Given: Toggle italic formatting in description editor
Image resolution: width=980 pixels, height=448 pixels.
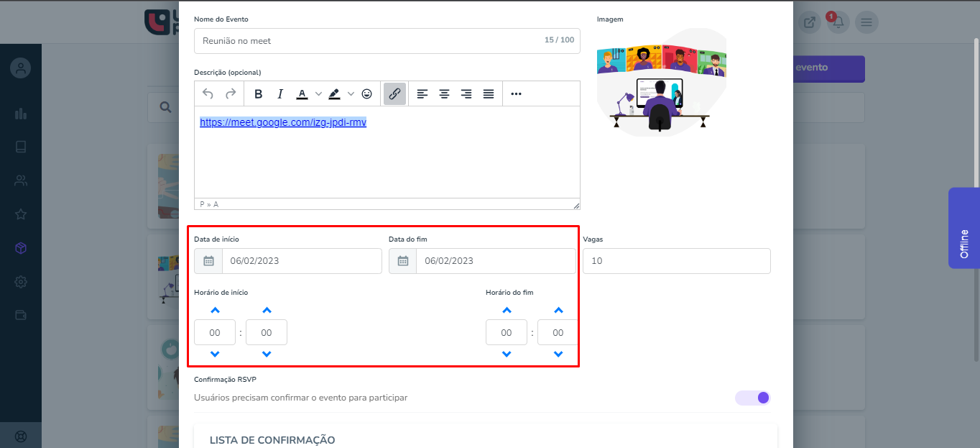Looking at the screenshot, I should [x=280, y=93].
